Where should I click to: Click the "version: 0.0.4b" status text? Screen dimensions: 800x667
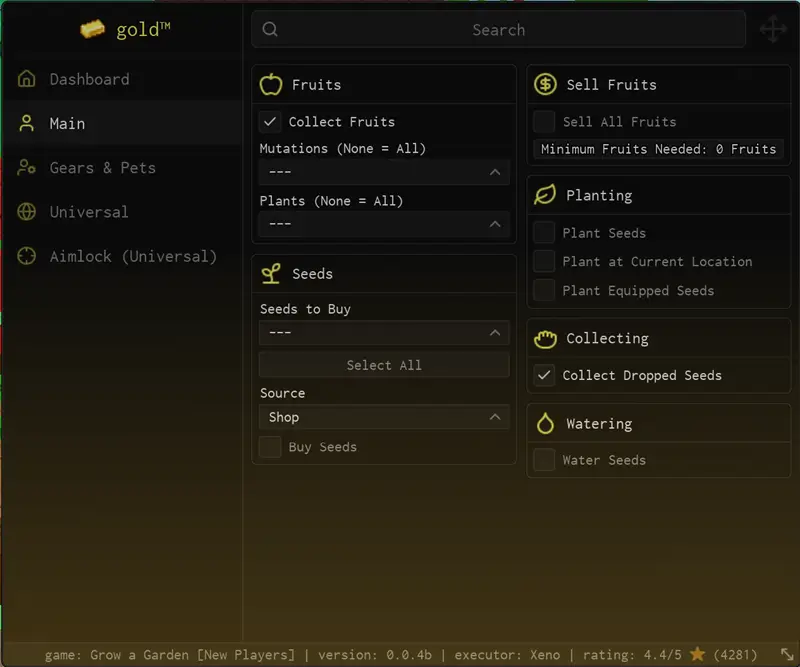pyautogui.click(x=375, y=655)
